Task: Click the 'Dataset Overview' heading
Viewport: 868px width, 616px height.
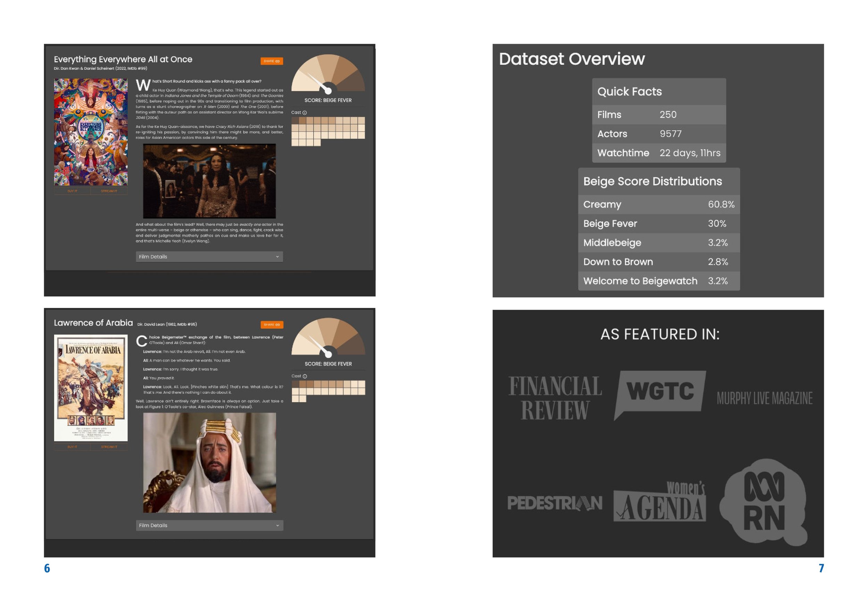Action: click(571, 59)
